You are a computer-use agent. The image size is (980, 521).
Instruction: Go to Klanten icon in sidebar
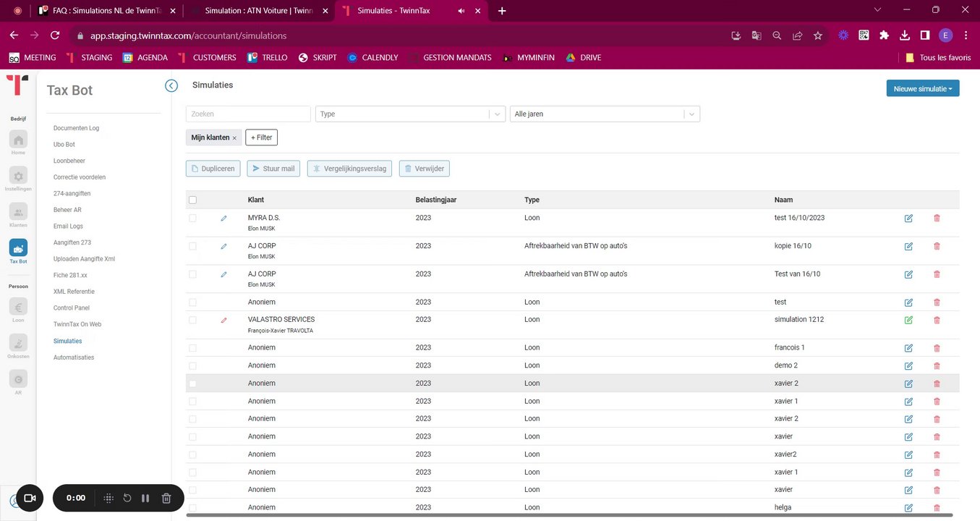pos(18,212)
